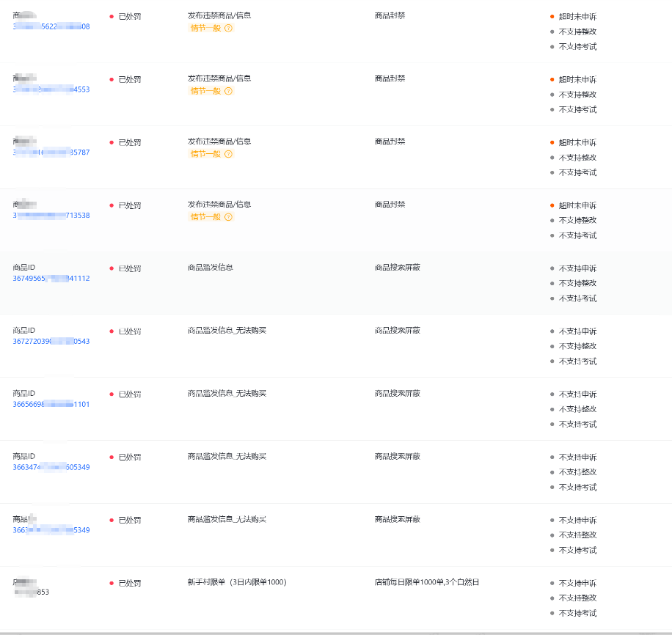This screenshot has height=635, width=672.
Task: Open product ID link ending 0543
Action: 51,342
